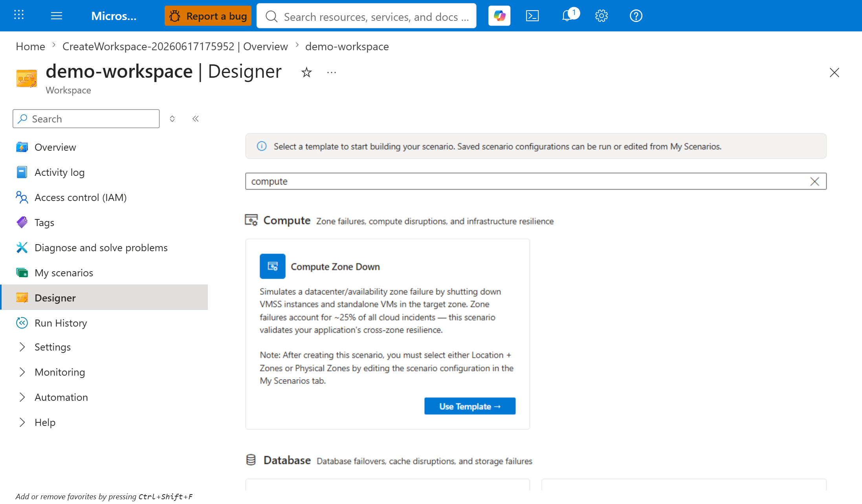Image resolution: width=862 pixels, height=504 pixels.
Task: Click the Compute section heading
Action: point(287,220)
